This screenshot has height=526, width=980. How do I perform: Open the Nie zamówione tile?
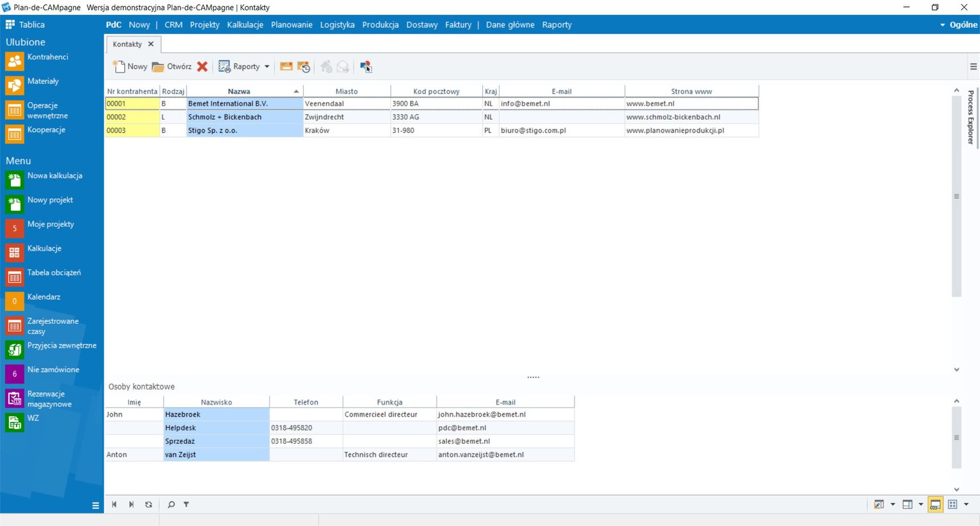pos(42,374)
